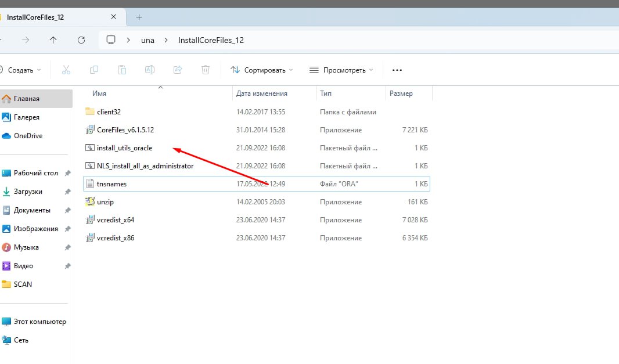
Task: Open the Создать new item dropdown
Action: pos(20,70)
